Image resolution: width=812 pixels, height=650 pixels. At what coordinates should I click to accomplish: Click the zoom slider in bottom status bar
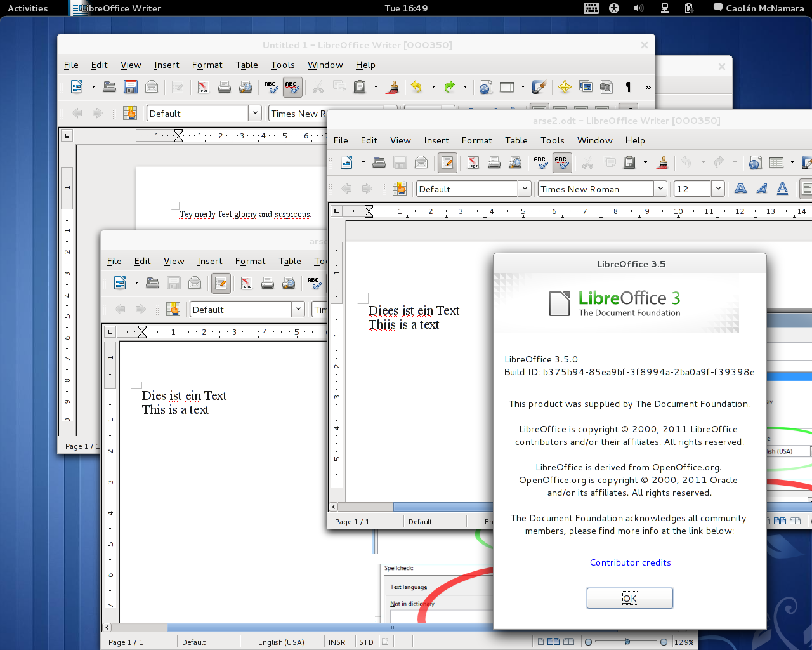627,642
